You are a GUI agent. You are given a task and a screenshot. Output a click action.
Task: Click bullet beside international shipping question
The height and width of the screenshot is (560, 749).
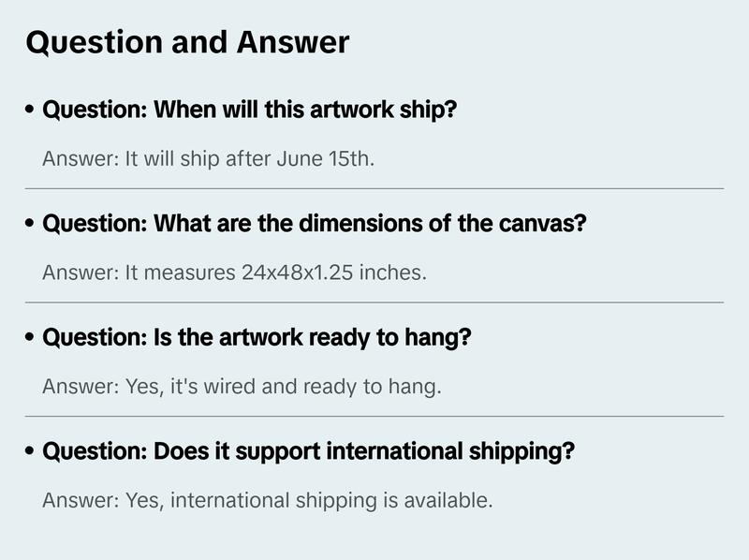pyautogui.click(x=31, y=452)
